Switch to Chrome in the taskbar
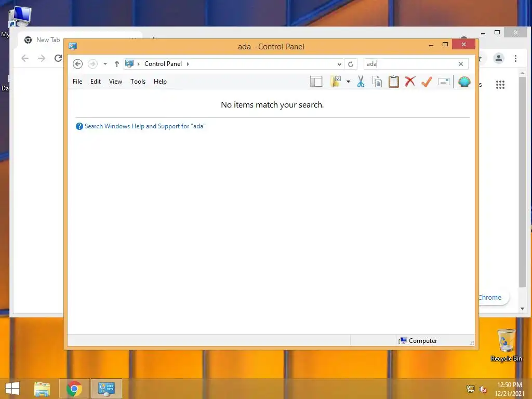 74,389
